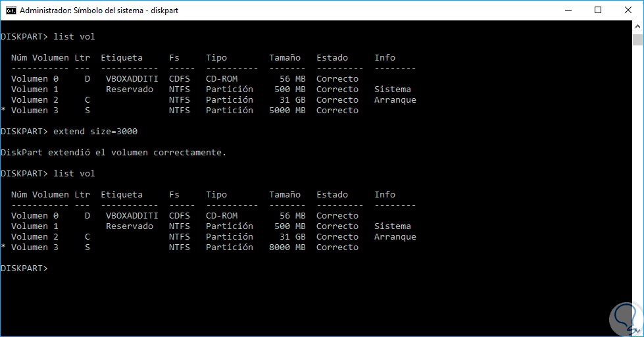Click 'Arranque' info in the first table
Screen dimensions: 644x337
tap(395, 100)
